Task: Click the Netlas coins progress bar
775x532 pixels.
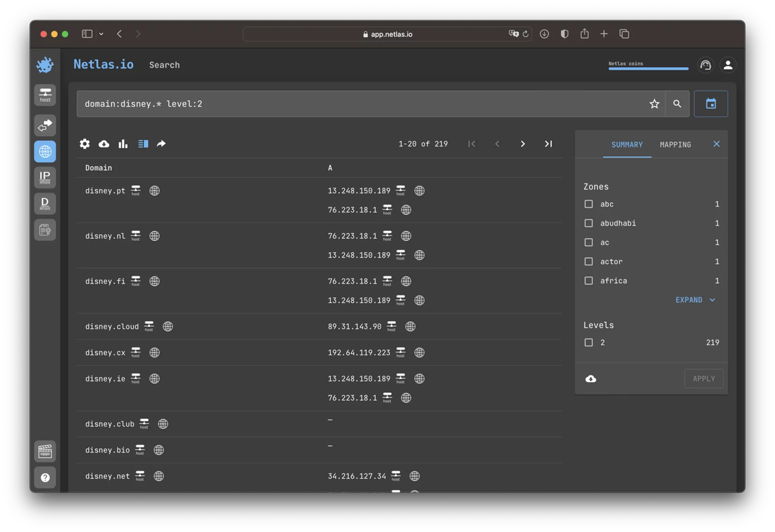Action: (x=648, y=68)
